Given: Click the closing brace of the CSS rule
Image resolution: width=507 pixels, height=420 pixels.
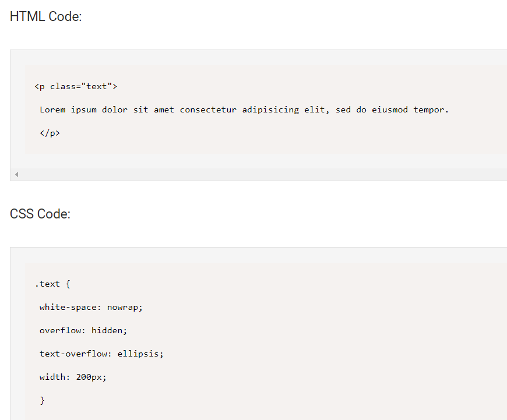Looking at the screenshot, I should pyautogui.click(x=42, y=400).
